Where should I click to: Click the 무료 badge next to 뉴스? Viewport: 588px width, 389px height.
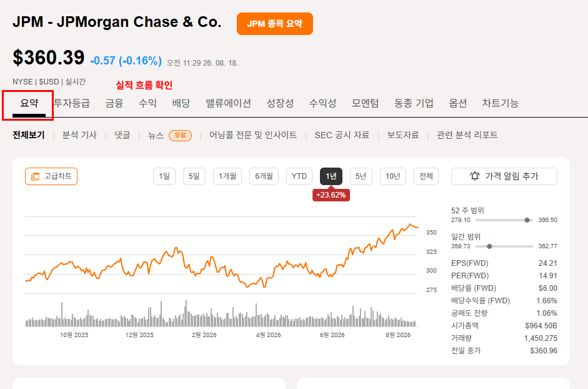click(180, 136)
